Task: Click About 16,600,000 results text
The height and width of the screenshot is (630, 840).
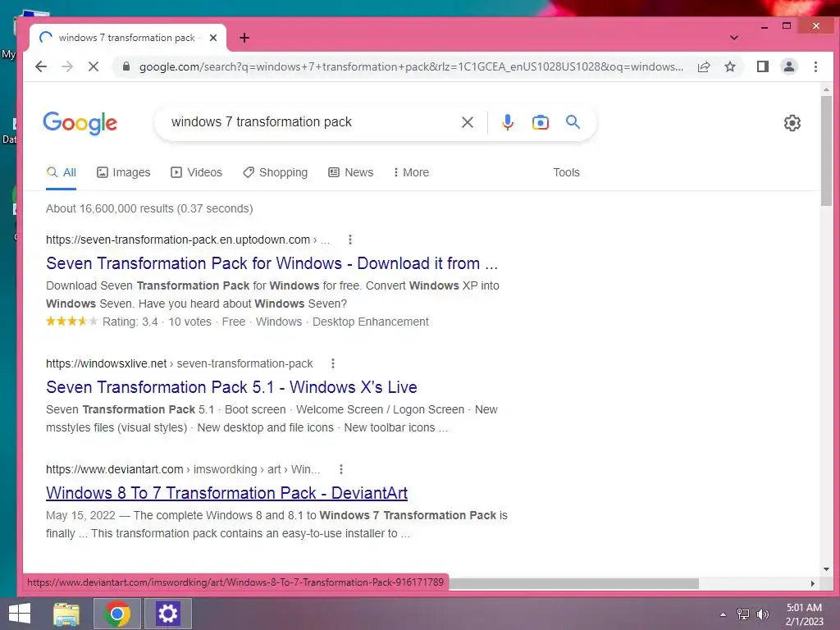Action: (x=149, y=208)
